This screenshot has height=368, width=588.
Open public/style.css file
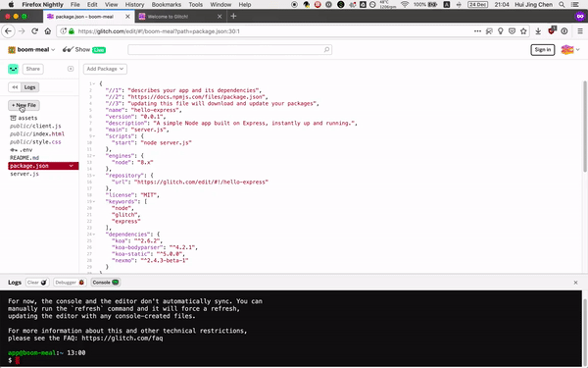35,142
